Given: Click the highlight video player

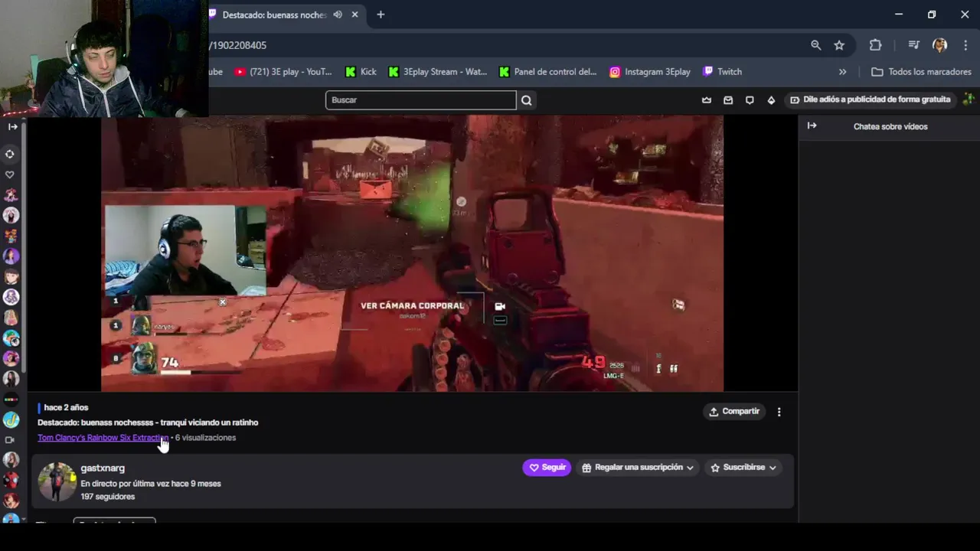Looking at the screenshot, I should [x=412, y=253].
